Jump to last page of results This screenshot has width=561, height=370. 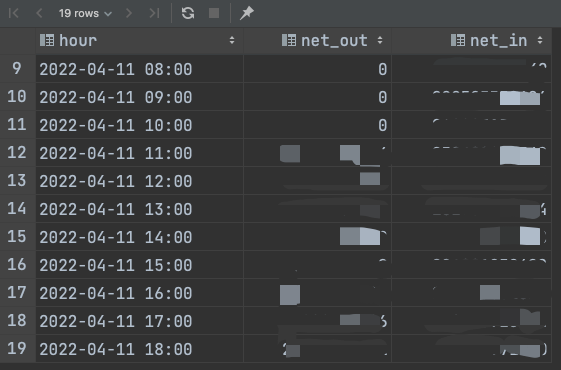(x=154, y=14)
